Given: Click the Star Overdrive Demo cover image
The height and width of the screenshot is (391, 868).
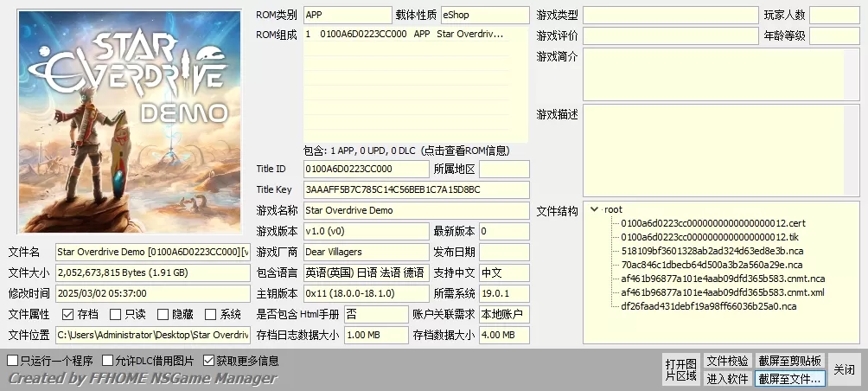Looking at the screenshot, I should click(130, 121).
